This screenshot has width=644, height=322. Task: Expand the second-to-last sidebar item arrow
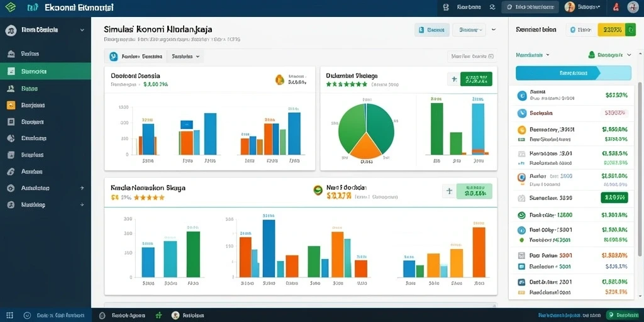tap(82, 188)
